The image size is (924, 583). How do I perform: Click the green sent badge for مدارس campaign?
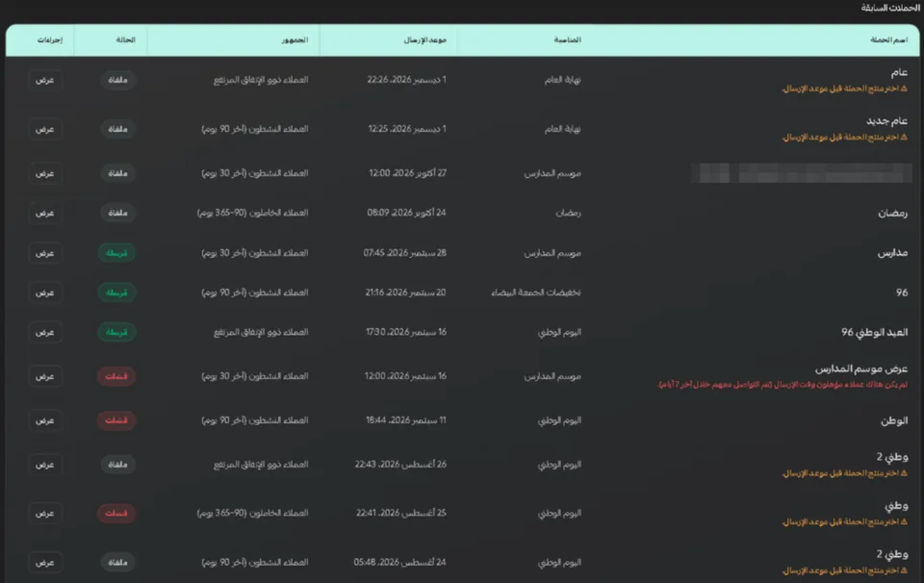click(x=116, y=253)
